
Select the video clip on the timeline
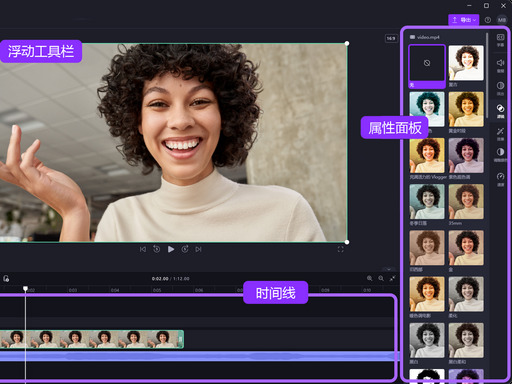coord(91,339)
